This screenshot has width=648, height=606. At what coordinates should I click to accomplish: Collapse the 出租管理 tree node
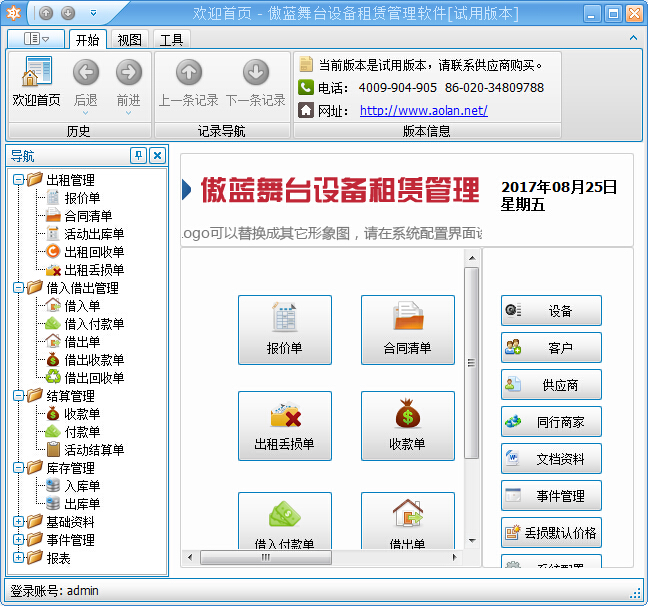[x=19, y=180]
